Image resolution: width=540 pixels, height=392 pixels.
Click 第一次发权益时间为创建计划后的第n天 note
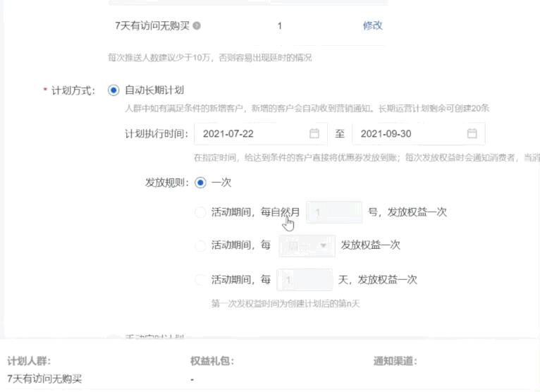(x=286, y=303)
